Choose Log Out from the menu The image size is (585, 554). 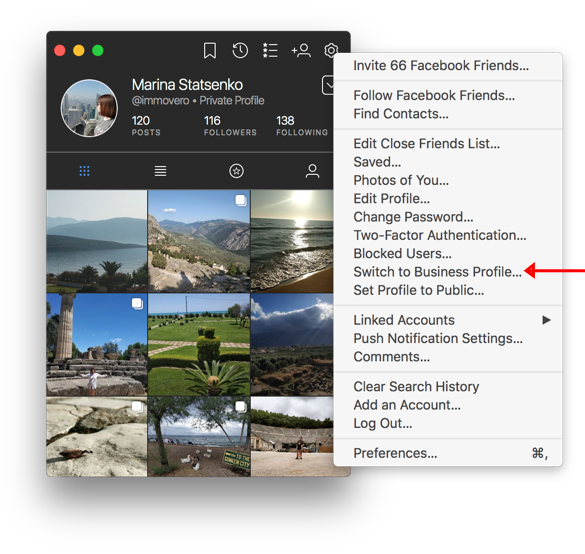[x=383, y=423]
